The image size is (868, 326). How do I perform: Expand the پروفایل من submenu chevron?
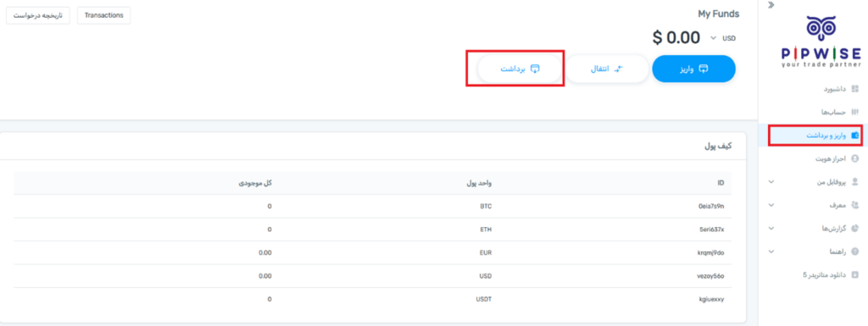point(771,182)
